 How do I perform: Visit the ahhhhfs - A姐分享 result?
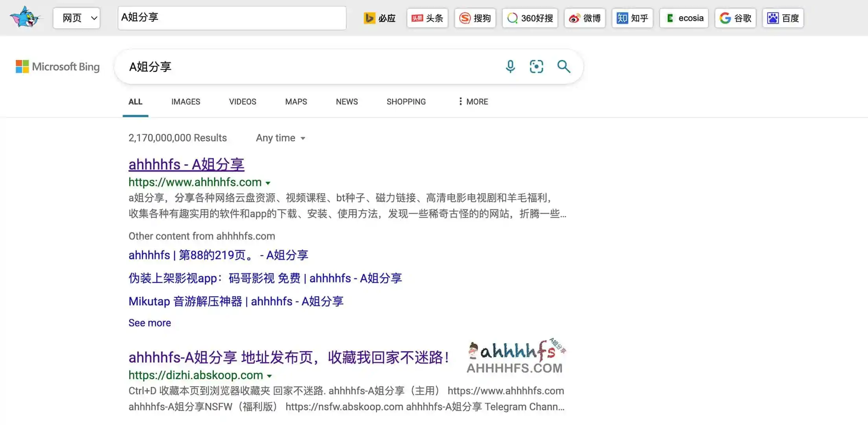186,164
